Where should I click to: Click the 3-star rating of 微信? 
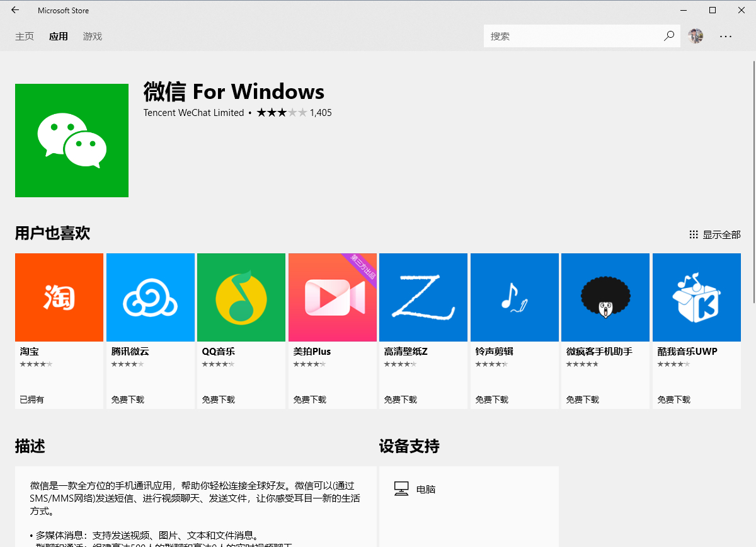282,113
